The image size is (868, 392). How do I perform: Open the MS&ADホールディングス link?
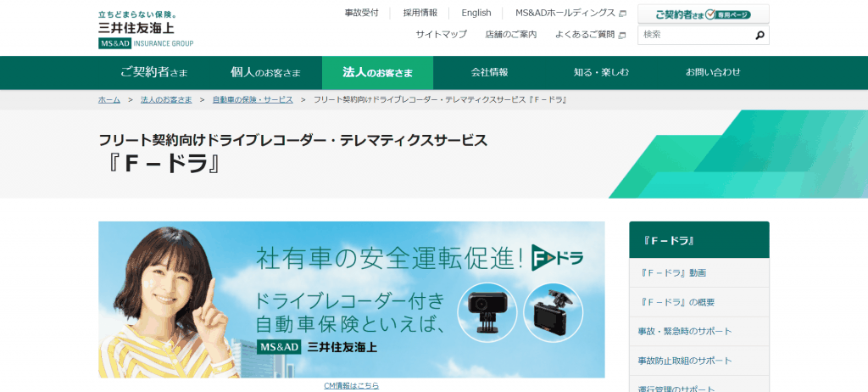tap(565, 13)
